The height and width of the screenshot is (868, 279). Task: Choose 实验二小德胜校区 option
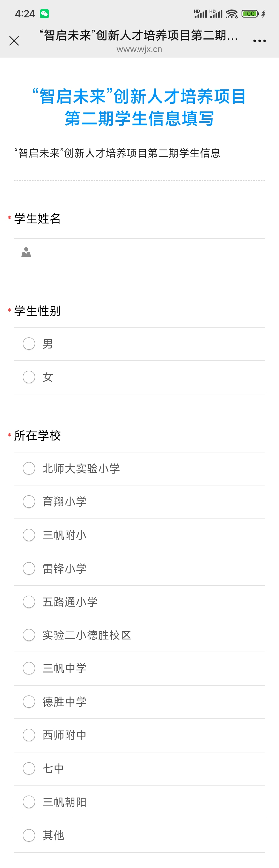point(29,635)
